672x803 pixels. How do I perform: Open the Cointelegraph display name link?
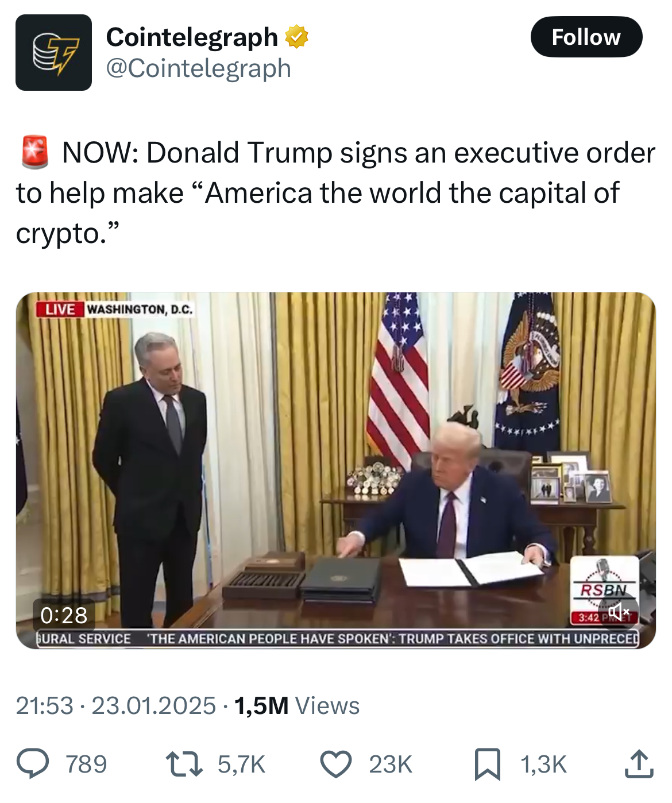coord(192,37)
